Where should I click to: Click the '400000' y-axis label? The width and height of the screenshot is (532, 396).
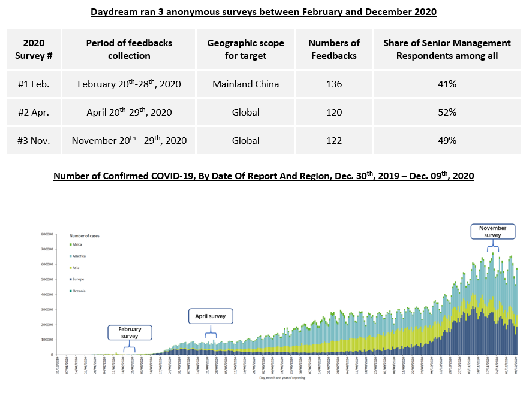coord(47,295)
